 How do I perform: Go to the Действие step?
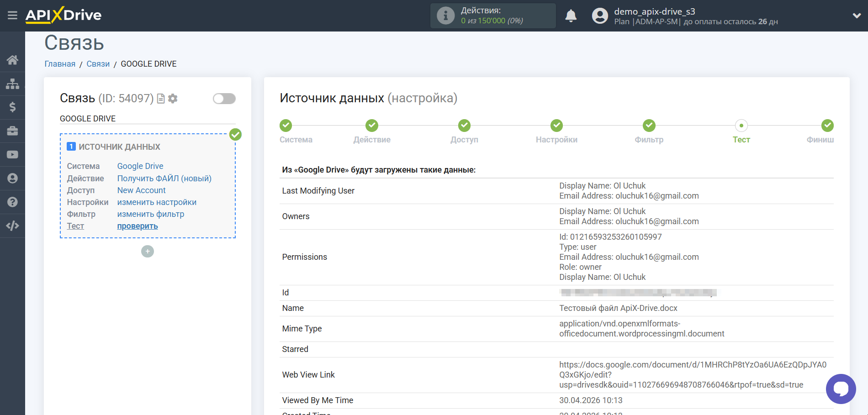(372, 125)
